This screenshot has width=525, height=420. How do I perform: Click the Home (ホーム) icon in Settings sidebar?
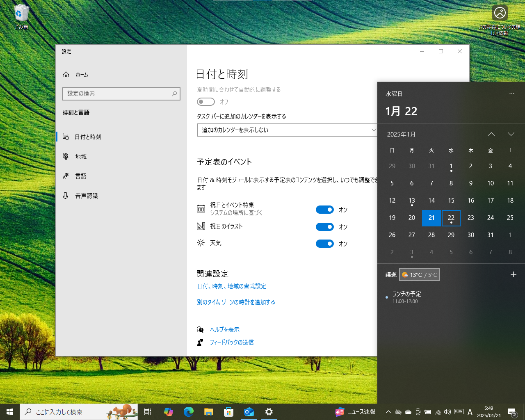pos(66,75)
